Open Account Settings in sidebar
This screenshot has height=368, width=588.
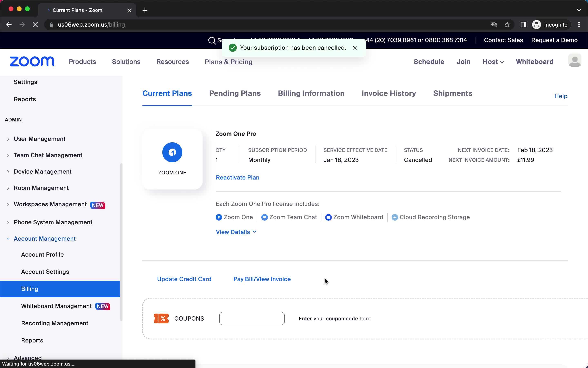pos(45,272)
